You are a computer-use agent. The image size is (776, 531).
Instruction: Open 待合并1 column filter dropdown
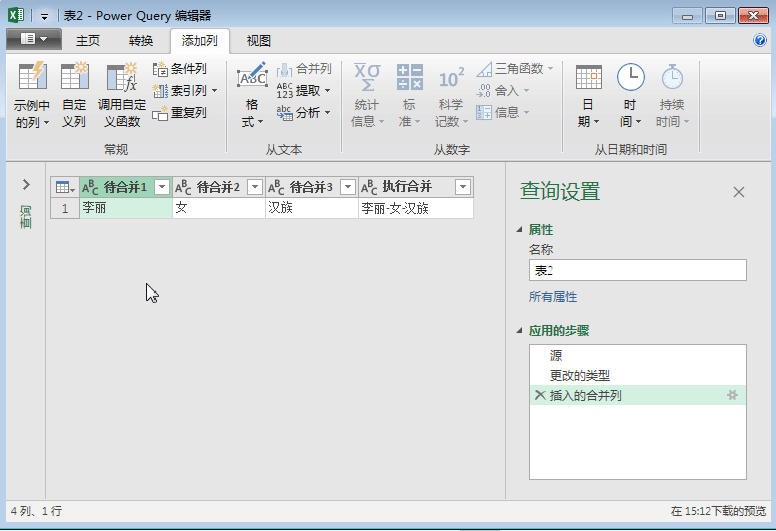click(x=162, y=188)
